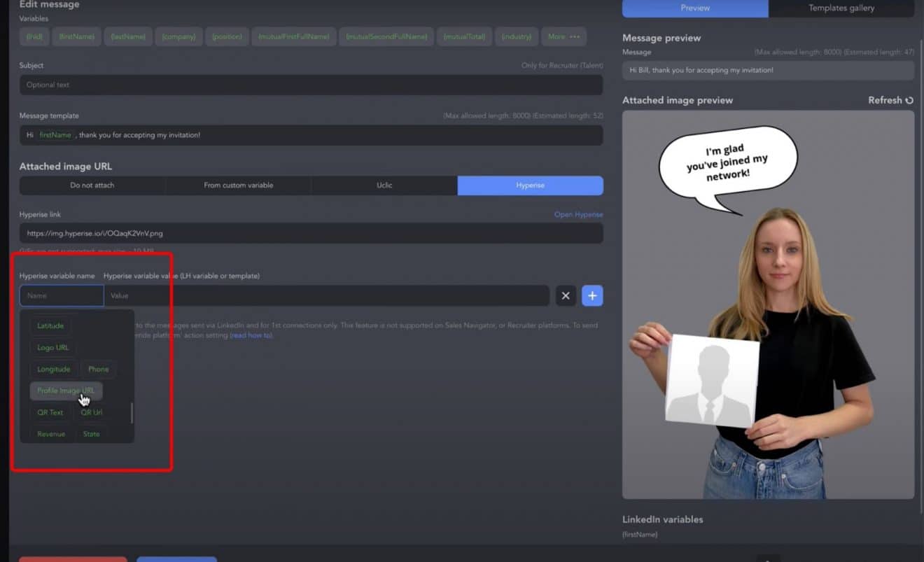Viewport: 924px width, 562px height.
Task: Click the plus icon to add Hyperise variable
Action: pyautogui.click(x=592, y=295)
